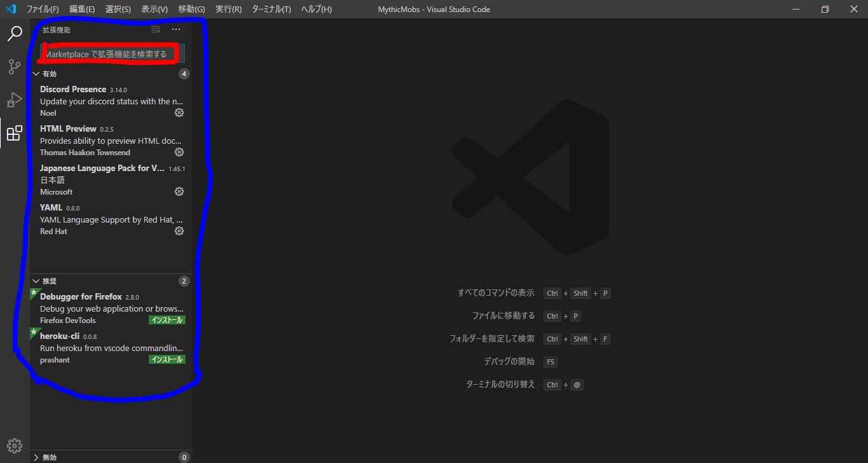Install the heroku-cli extension
868x463 pixels.
(x=167, y=359)
